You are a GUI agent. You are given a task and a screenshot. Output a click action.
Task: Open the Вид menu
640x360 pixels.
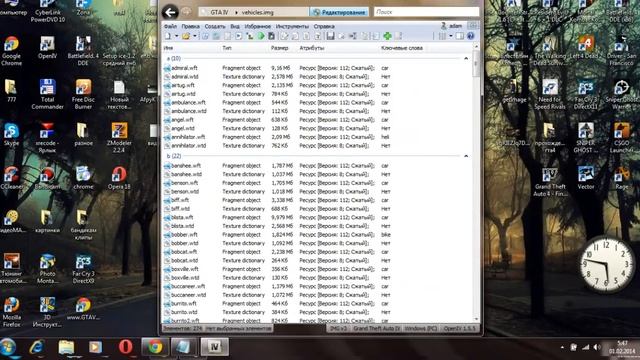pyautogui.click(x=235, y=26)
